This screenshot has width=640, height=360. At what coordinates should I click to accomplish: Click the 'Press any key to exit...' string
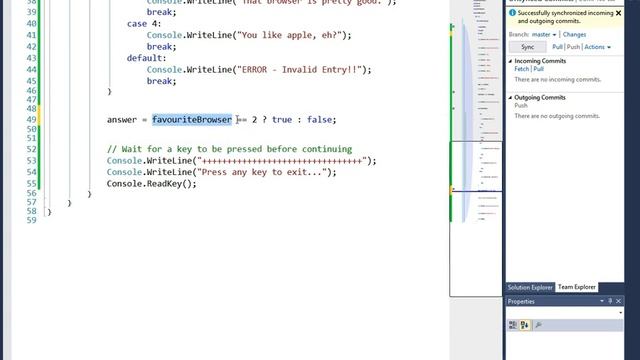tap(262, 172)
